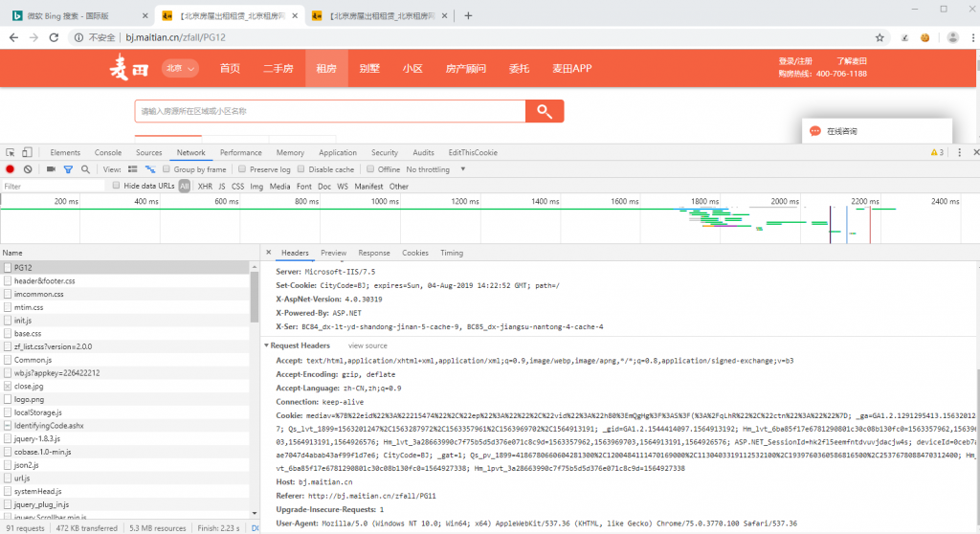Click the red record network log button

11,169
